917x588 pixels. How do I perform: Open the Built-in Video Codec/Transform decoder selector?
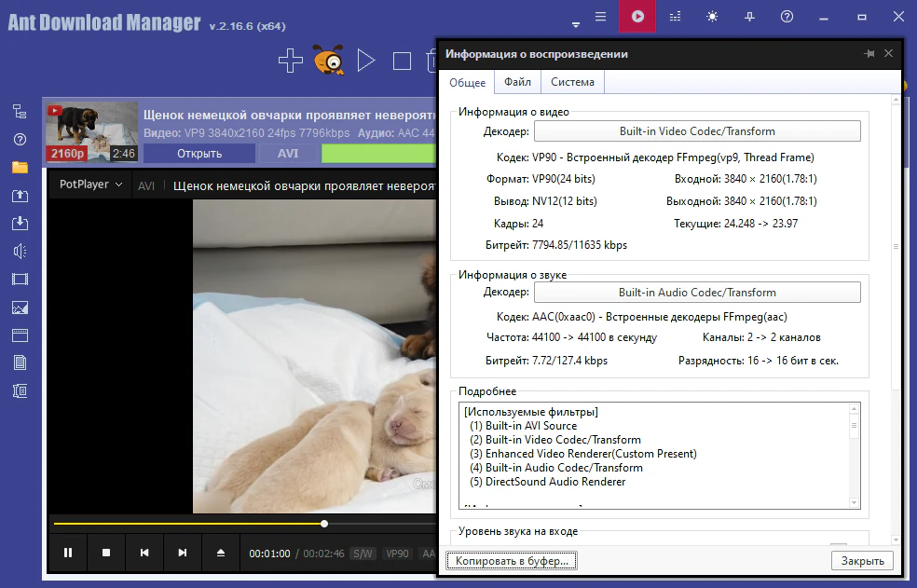[x=697, y=131]
